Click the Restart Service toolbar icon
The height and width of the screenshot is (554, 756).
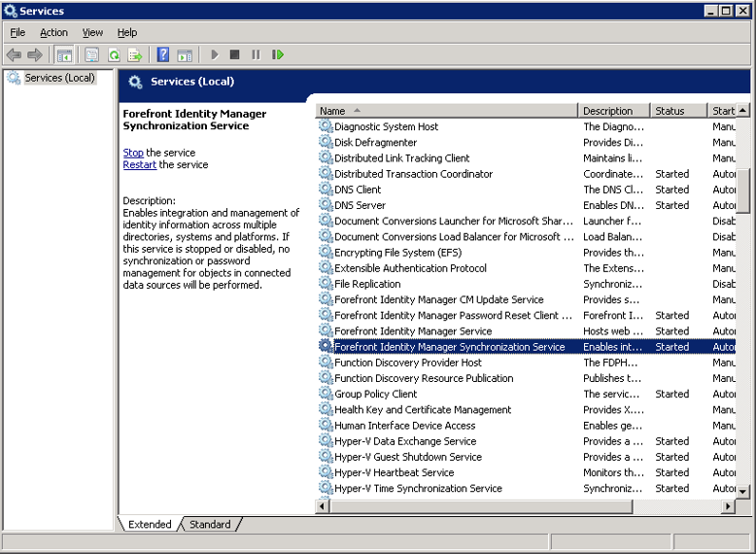tap(278, 55)
